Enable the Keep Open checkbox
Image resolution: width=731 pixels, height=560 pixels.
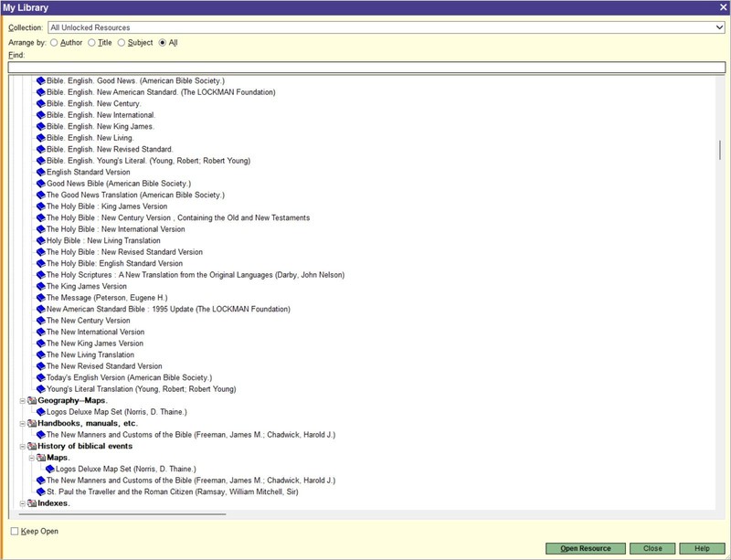15,531
